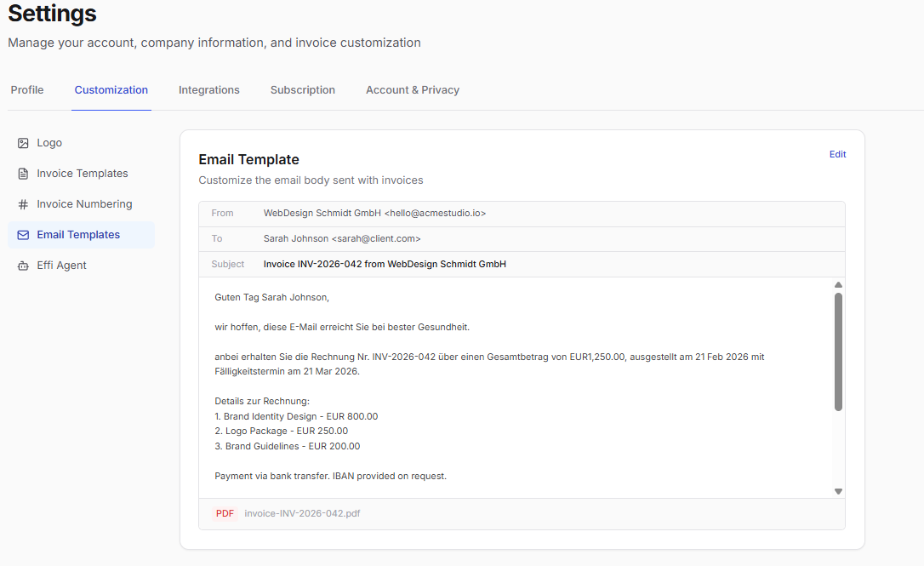This screenshot has width=924, height=566.
Task: Open the invoice-INV-2026-042.pdf attachment
Action: point(302,513)
